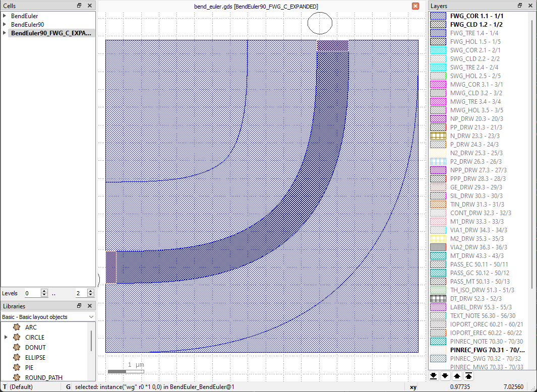Click N_DRW 23.3 layer swatch
This screenshot has width=537, height=392.
438,136
